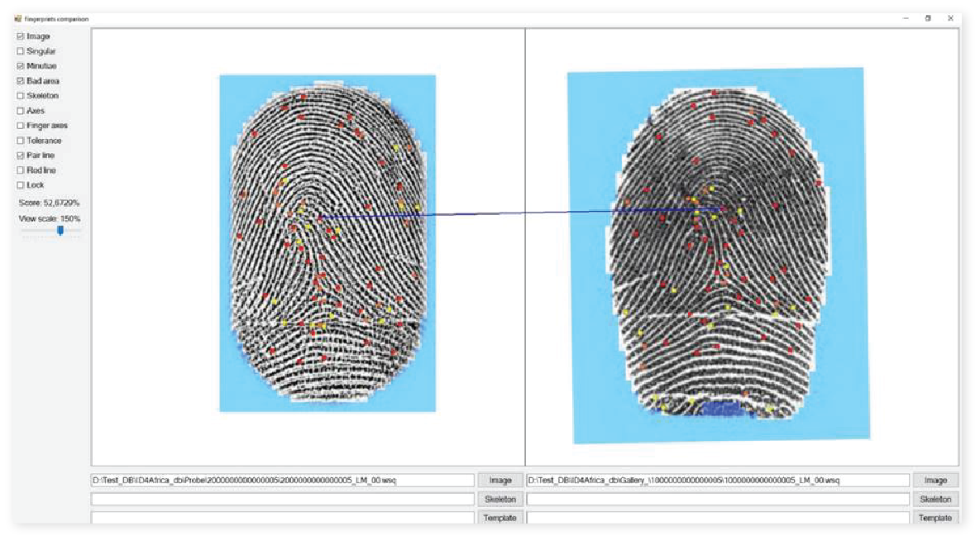Click the Fingerprints comparison app icon in title bar

click(17, 19)
